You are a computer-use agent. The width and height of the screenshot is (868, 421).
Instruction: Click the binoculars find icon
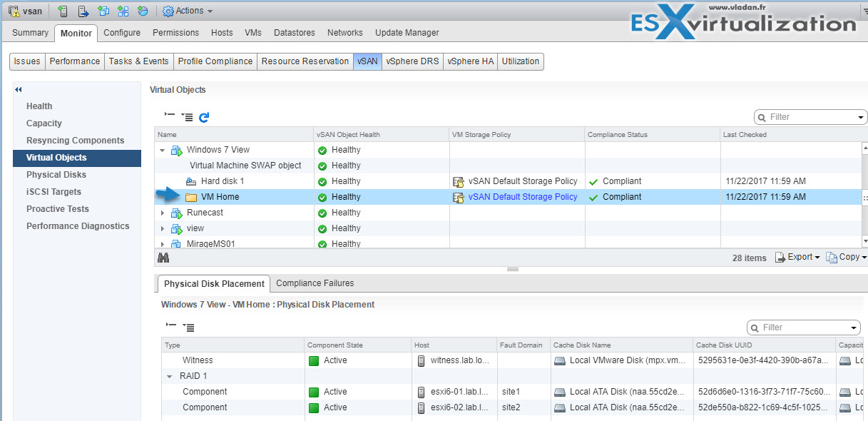163,258
